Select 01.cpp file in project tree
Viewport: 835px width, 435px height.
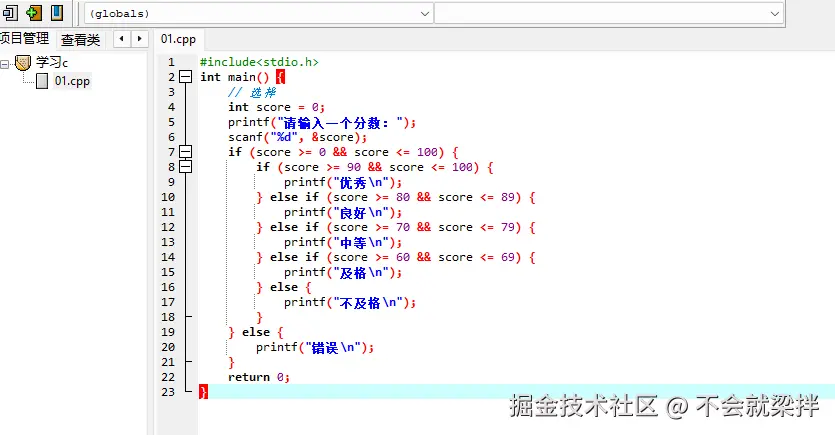[72, 81]
